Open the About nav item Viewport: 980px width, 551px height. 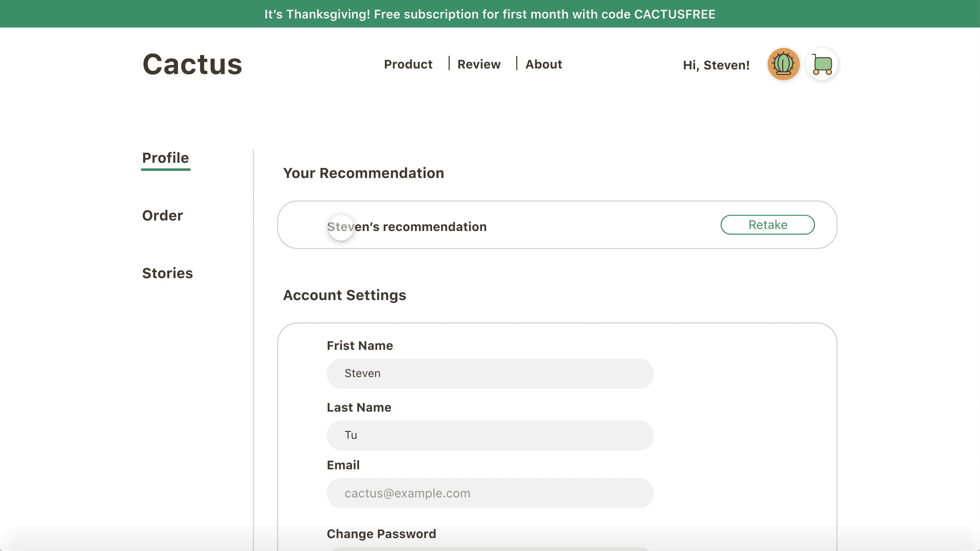(x=544, y=64)
